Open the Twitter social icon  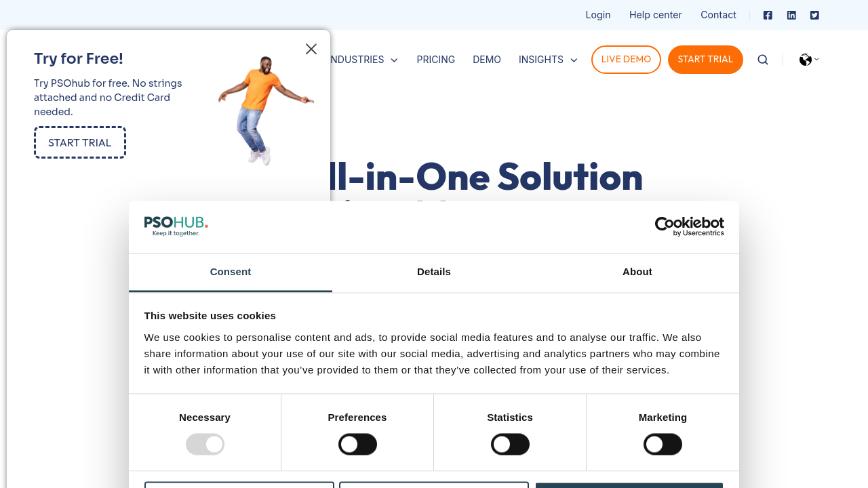814,15
